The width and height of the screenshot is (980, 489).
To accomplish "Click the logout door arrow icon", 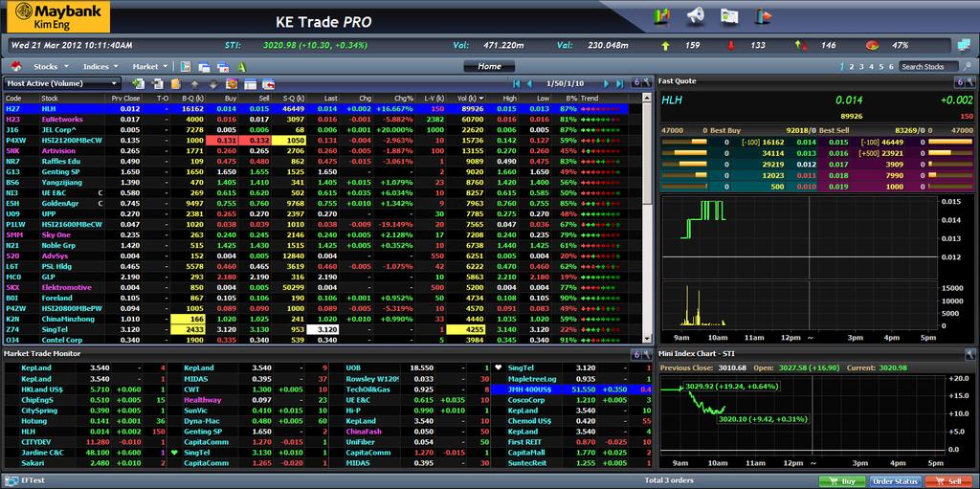I will point(763,16).
